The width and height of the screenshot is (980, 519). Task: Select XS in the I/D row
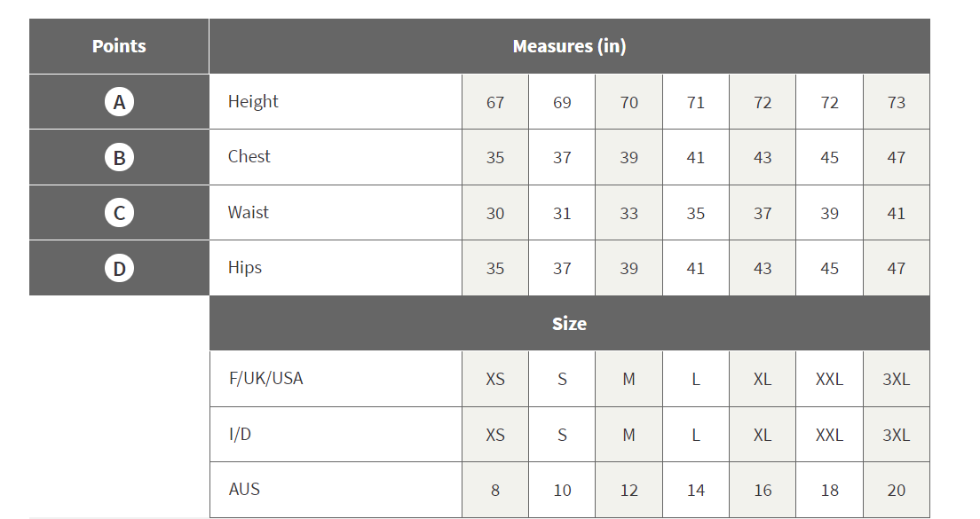pos(495,436)
